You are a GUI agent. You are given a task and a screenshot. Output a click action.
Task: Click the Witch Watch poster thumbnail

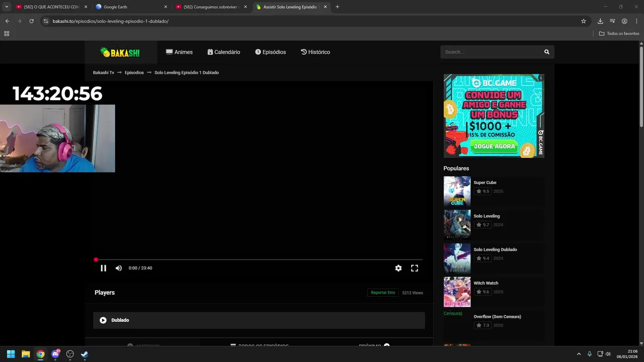point(457,292)
